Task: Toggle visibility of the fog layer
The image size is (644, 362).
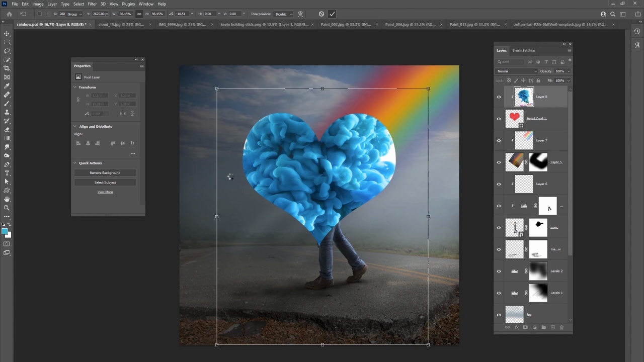Action: pyautogui.click(x=499, y=315)
